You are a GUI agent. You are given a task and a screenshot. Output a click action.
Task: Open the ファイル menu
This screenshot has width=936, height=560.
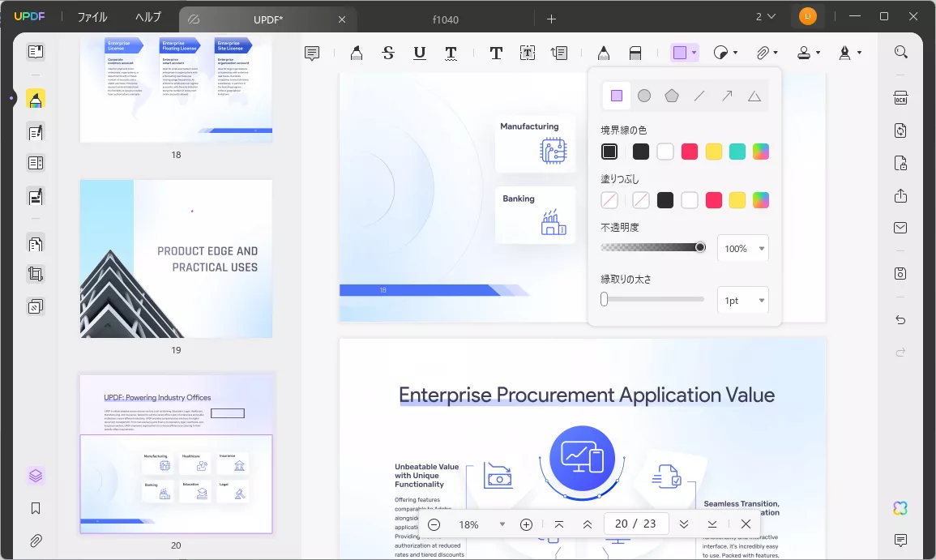pos(92,17)
